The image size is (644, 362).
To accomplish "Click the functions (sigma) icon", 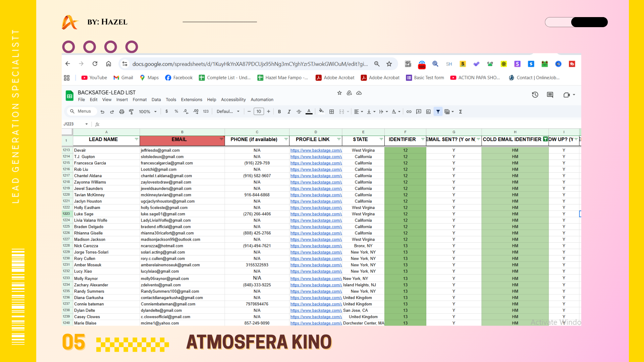I will (461, 112).
